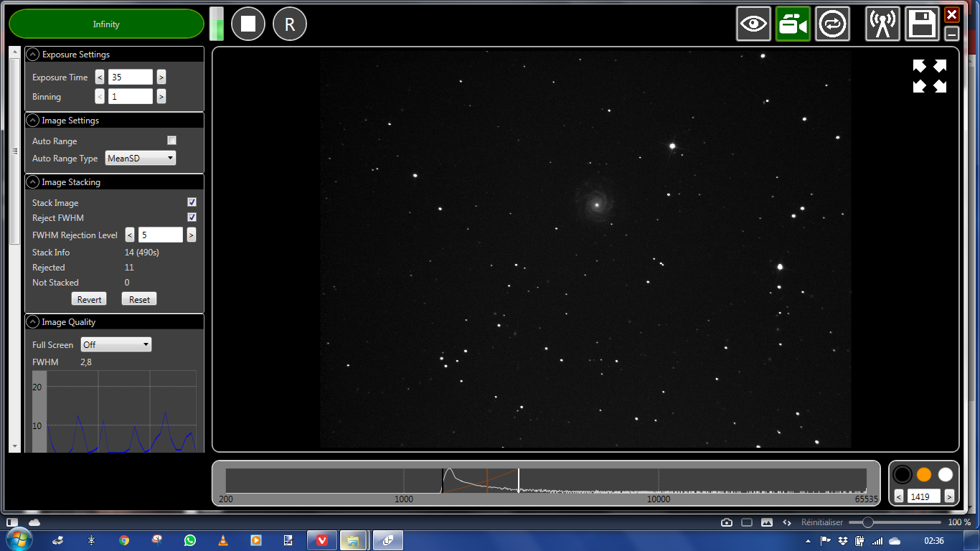Open the broadcast antenna icon
This screenshot has height=551, width=980.
pos(883,24)
